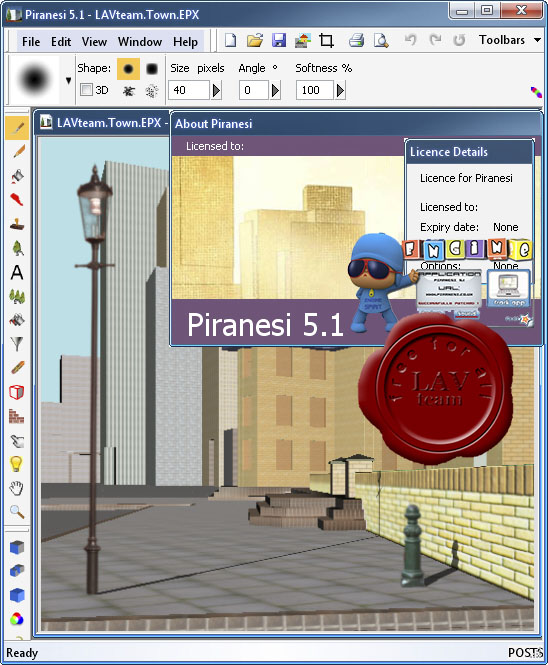Click the 'Licence for Piranesi' text
Screen dimensions: 548x665
click(466, 178)
